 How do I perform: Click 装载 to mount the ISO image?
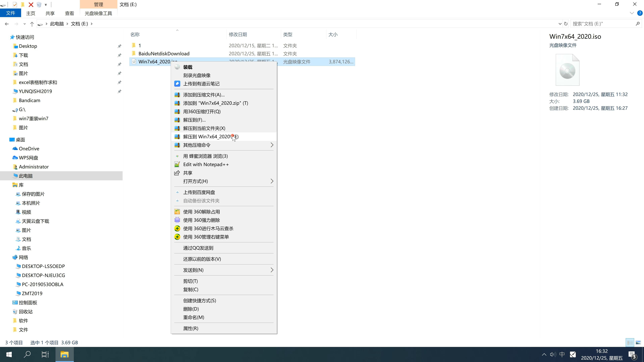tap(187, 66)
